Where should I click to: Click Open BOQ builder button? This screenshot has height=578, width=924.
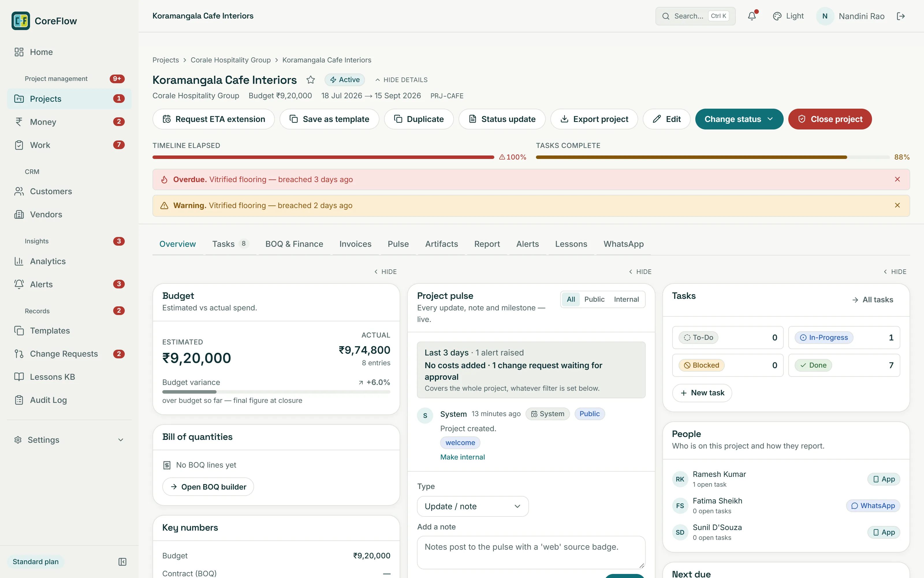coord(208,487)
